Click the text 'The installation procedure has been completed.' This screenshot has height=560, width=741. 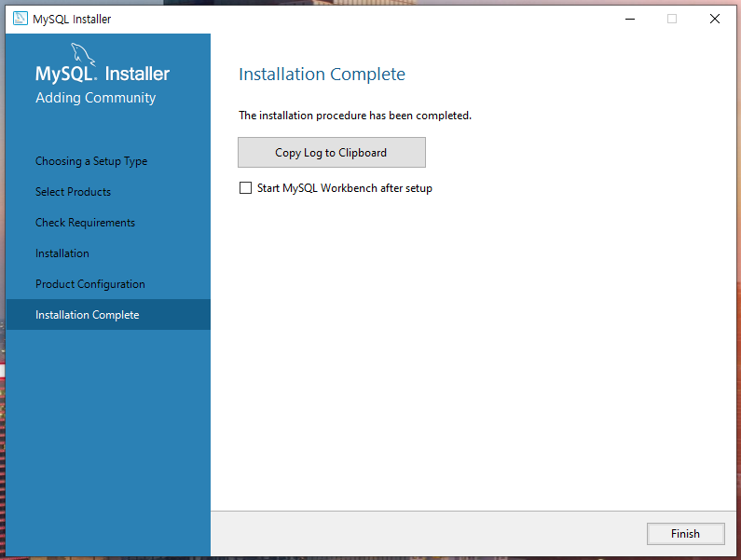pos(355,116)
